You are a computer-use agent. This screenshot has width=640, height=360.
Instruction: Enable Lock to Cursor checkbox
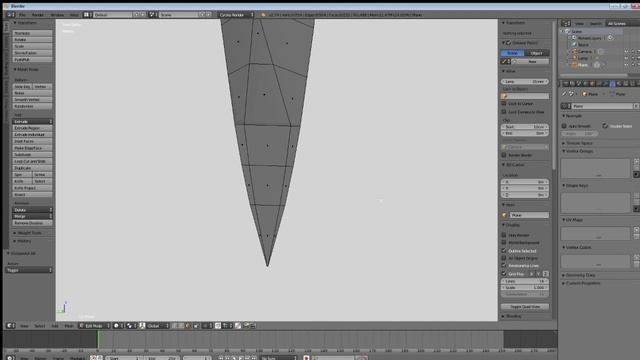[x=504, y=104]
